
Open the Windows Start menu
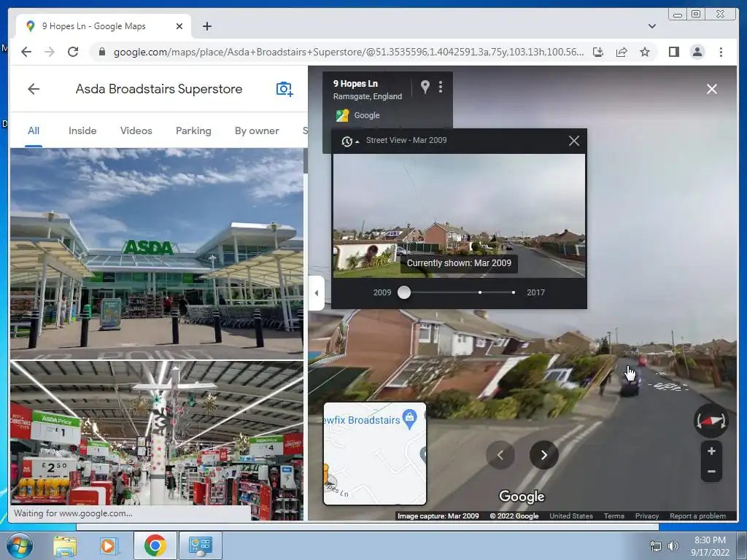pyautogui.click(x=20, y=545)
